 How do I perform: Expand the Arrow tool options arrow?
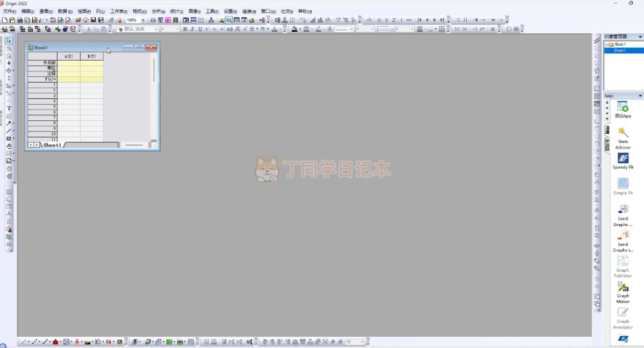coord(13,123)
